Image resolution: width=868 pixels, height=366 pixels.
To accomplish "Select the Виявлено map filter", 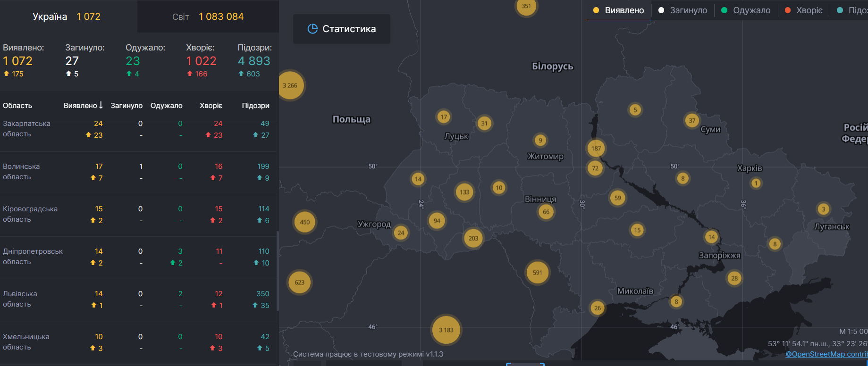I will point(618,10).
